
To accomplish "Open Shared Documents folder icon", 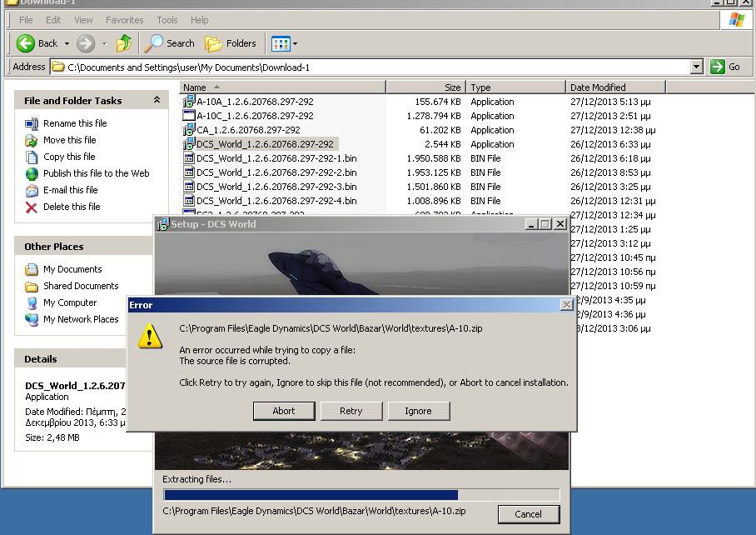I will (32, 287).
